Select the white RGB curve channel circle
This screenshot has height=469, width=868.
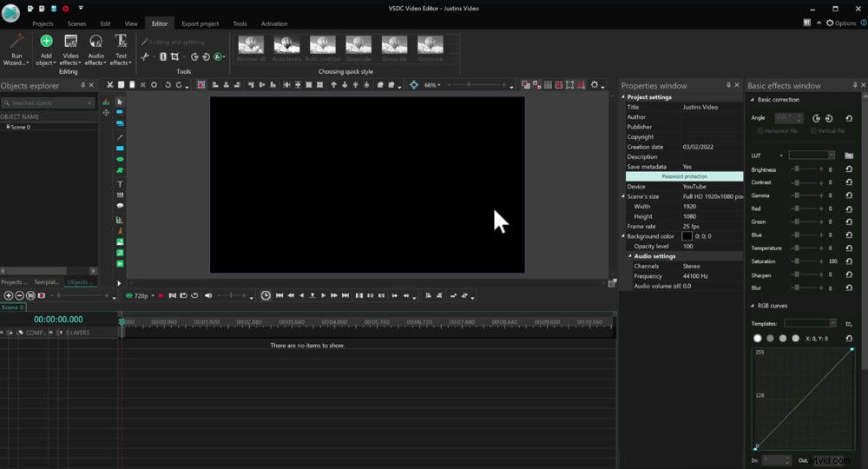click(757, 339)
